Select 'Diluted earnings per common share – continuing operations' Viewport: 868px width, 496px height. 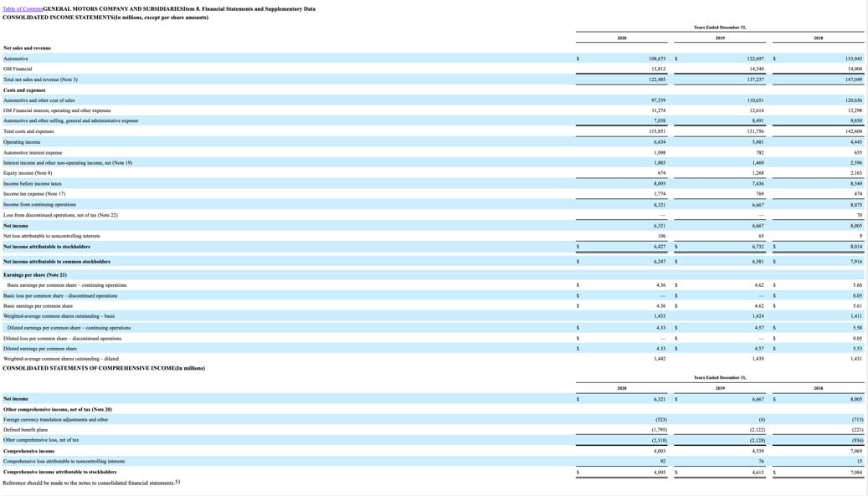tap(69, 328)
